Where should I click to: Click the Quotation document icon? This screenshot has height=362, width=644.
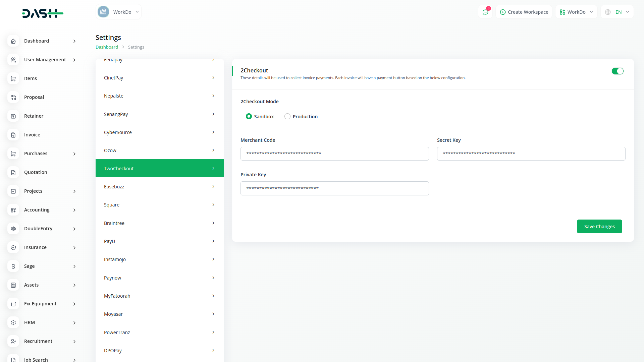tap(13, 172)
